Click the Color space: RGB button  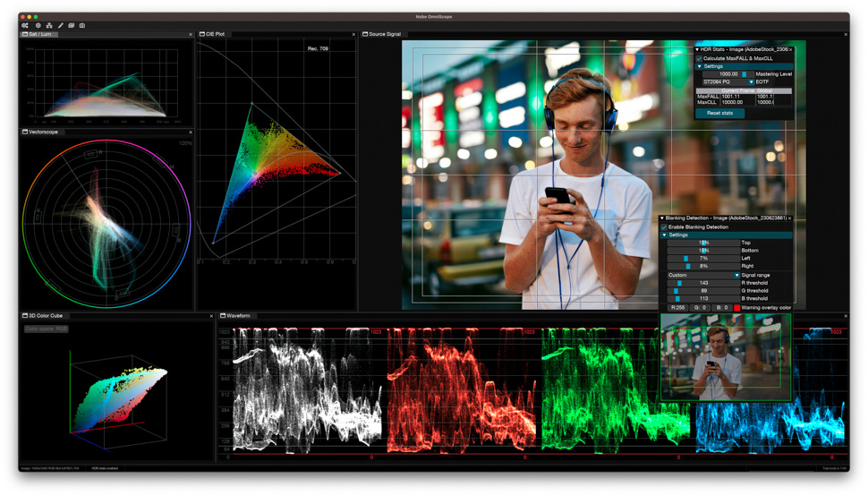click(47, 329)
